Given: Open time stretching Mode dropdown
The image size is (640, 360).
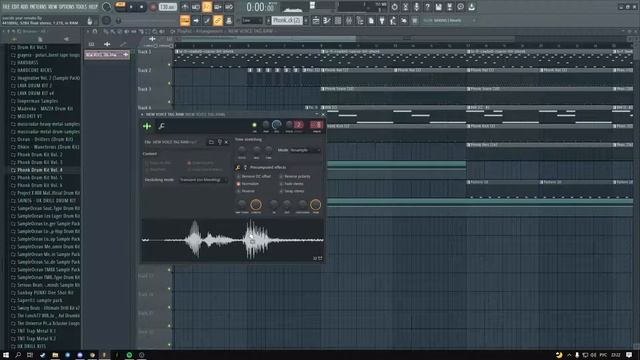Looking at the screenshot, I should [x=304, y=150].
